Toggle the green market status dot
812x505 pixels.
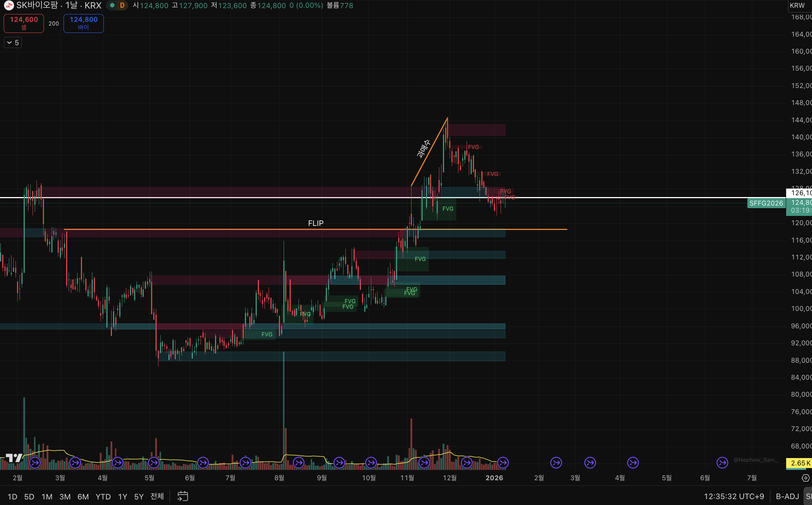coord(112,6)
